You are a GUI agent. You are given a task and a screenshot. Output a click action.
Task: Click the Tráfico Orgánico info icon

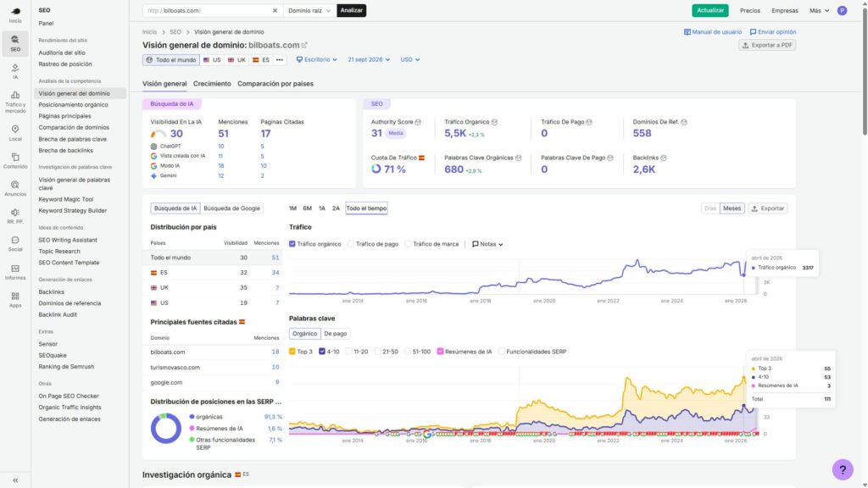tap(494, 122)
